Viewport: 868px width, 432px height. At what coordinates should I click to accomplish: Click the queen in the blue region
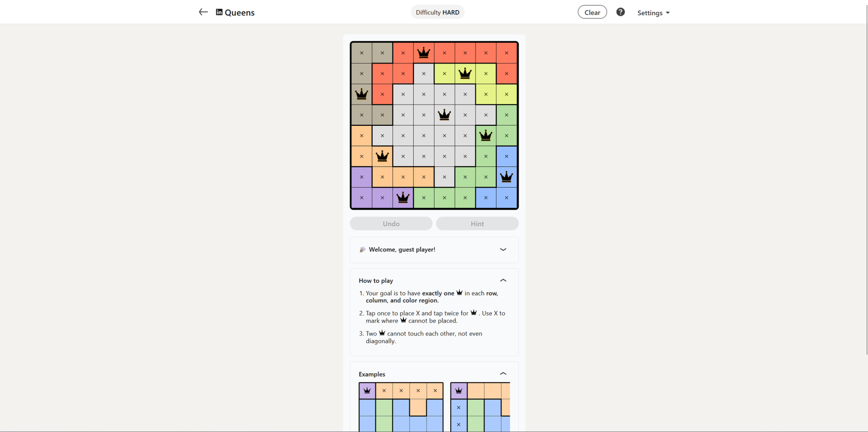pos(506,177)
